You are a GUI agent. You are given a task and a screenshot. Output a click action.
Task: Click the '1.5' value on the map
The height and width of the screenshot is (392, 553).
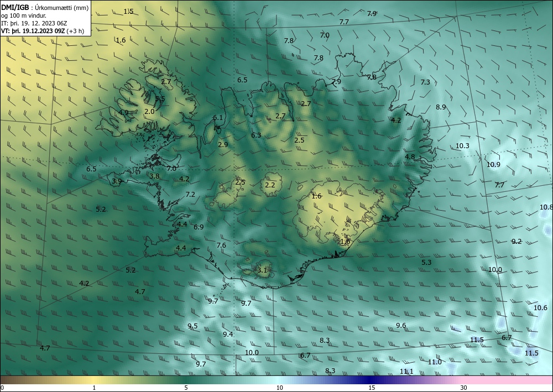(x=129, y=11)
